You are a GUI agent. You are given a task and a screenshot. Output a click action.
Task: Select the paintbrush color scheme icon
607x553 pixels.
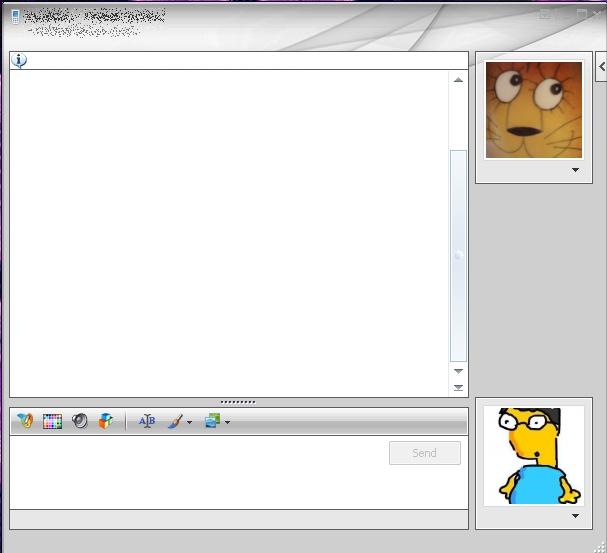[174, 422]
